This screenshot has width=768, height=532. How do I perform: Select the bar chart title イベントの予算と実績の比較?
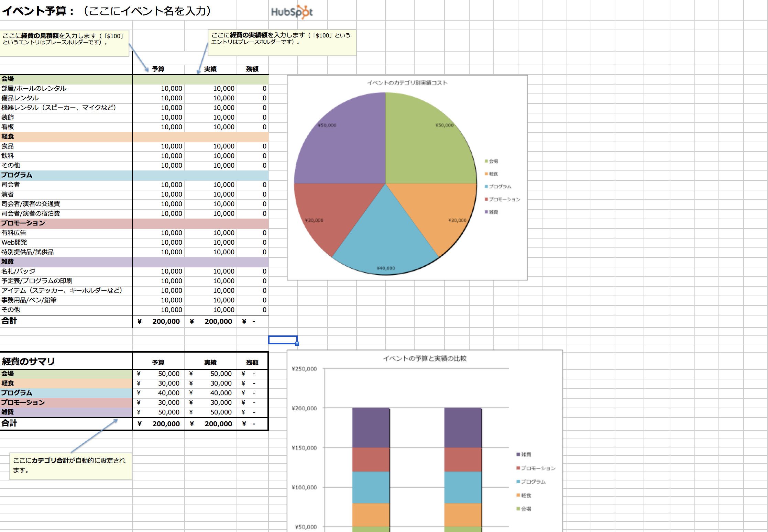425,358
